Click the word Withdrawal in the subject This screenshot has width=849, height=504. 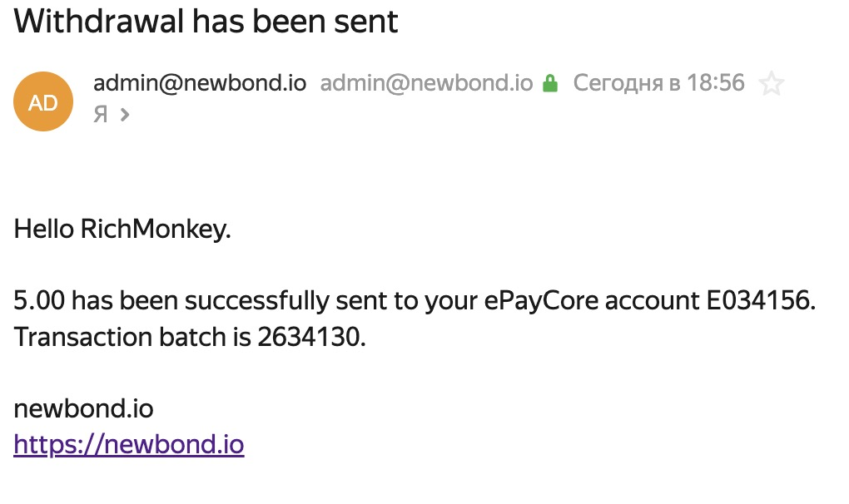pyautogui.click(x=99, y=22)
